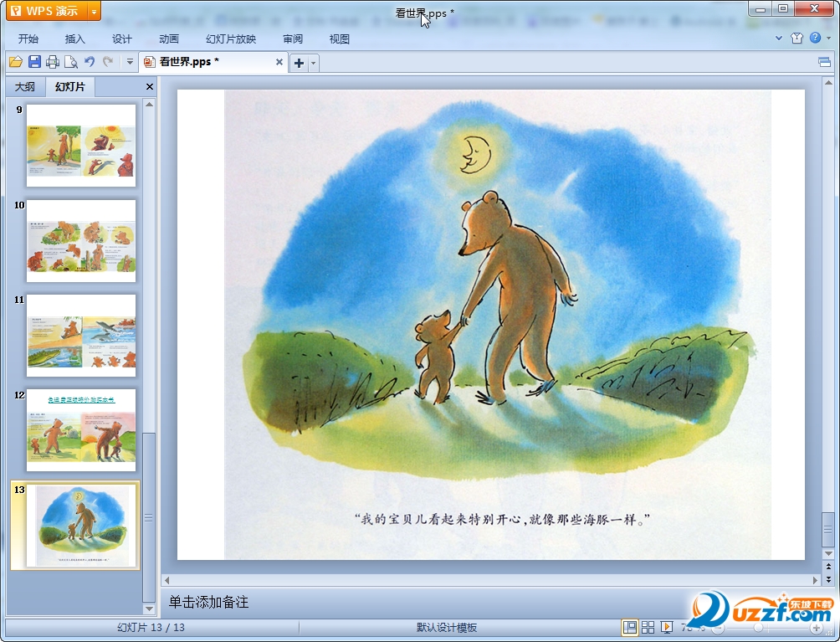840x642 pixels.
Task: Click the 默认设计模板 status text
Action: [x=447, y=628]
